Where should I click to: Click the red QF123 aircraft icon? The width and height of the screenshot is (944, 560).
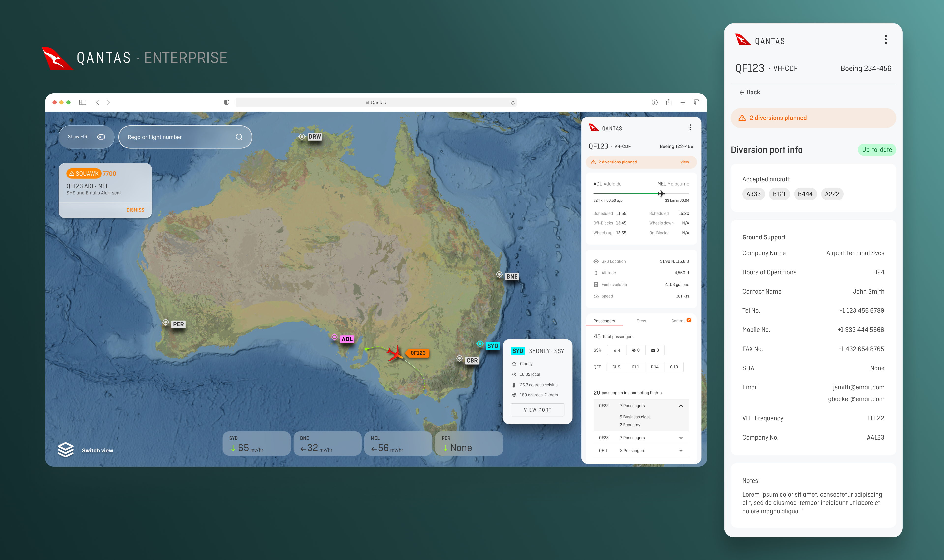click(x=395, y=354)
